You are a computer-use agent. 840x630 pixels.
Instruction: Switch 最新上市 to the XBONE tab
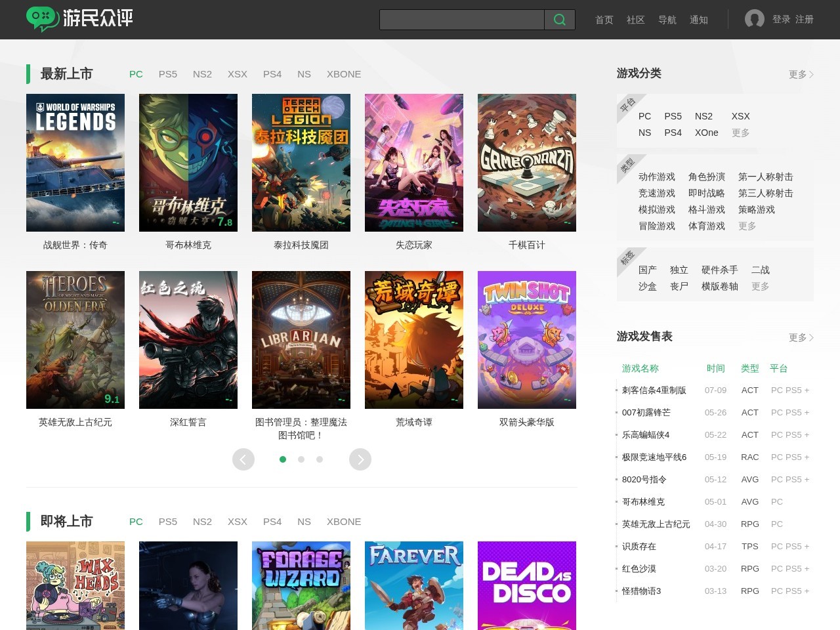click(344, 74)
